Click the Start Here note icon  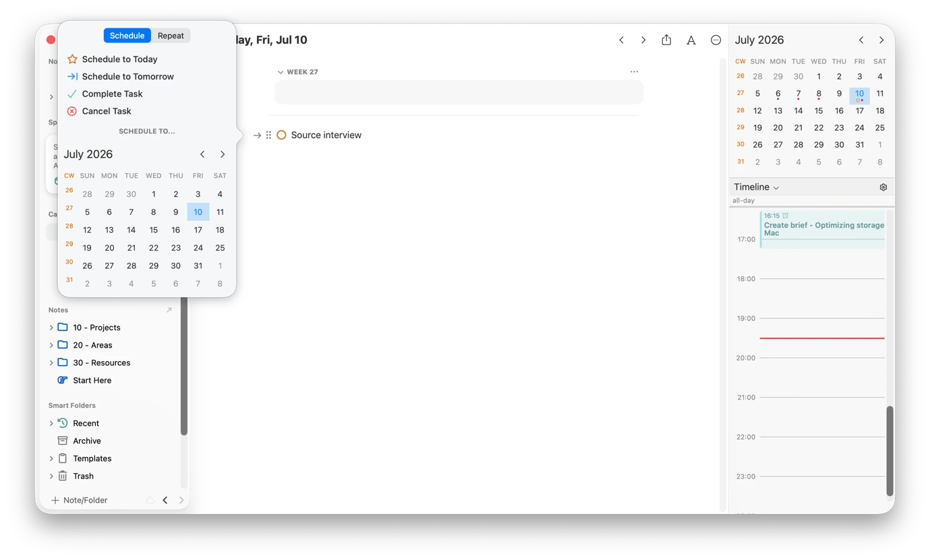click(63, 380)
